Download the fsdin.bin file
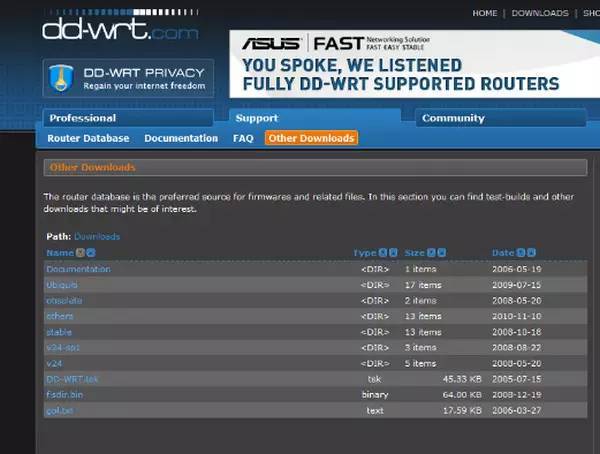Image resolution: width=600 pixels, height=454 pixels. click(65, 395)
